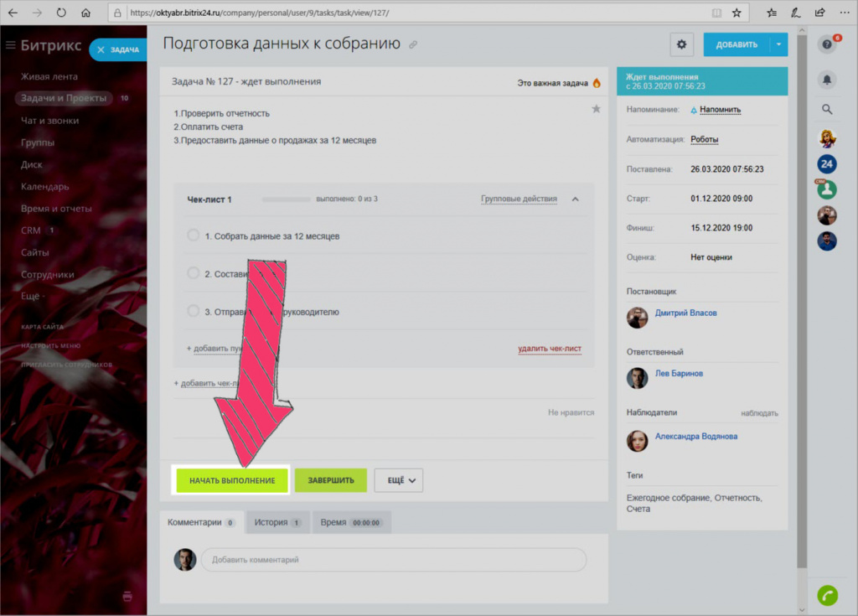Click the green phone call button
The image size is (858, 616).
point(827,595)
